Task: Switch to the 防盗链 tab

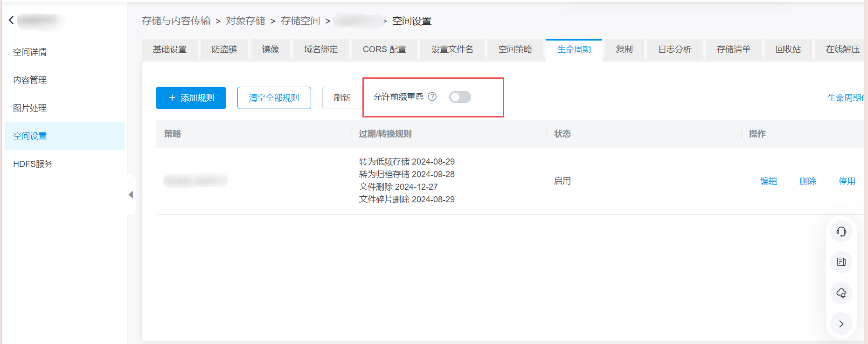Action: [224, 49]
